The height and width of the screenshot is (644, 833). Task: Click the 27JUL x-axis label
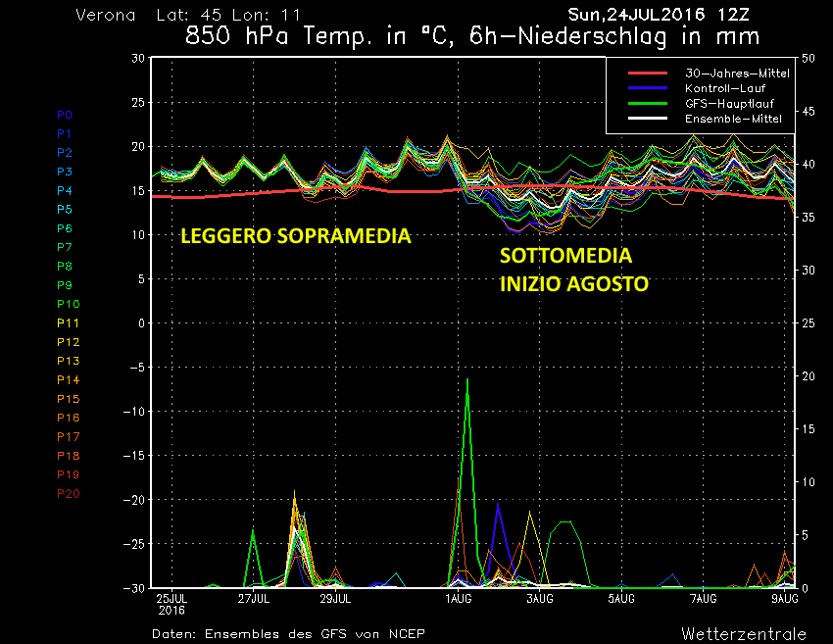tap(254, 599)
